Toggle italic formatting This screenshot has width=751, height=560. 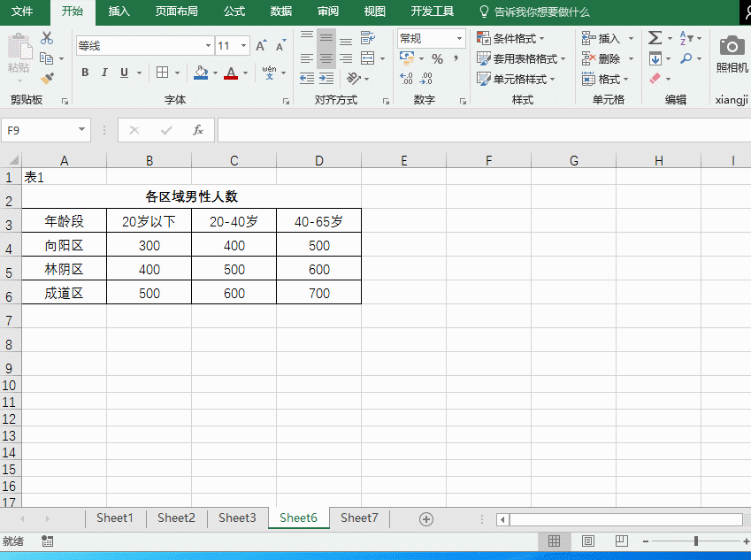point(104,73)
